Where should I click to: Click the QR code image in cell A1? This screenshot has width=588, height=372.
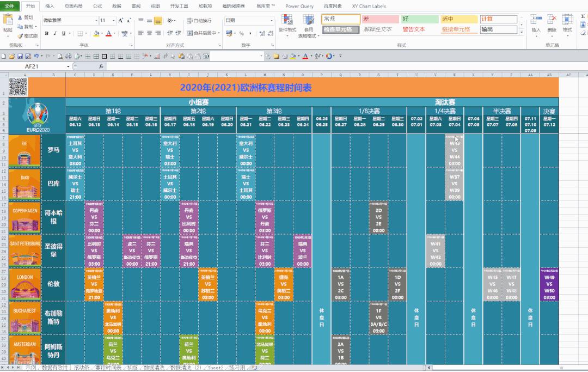click(17, 87)
